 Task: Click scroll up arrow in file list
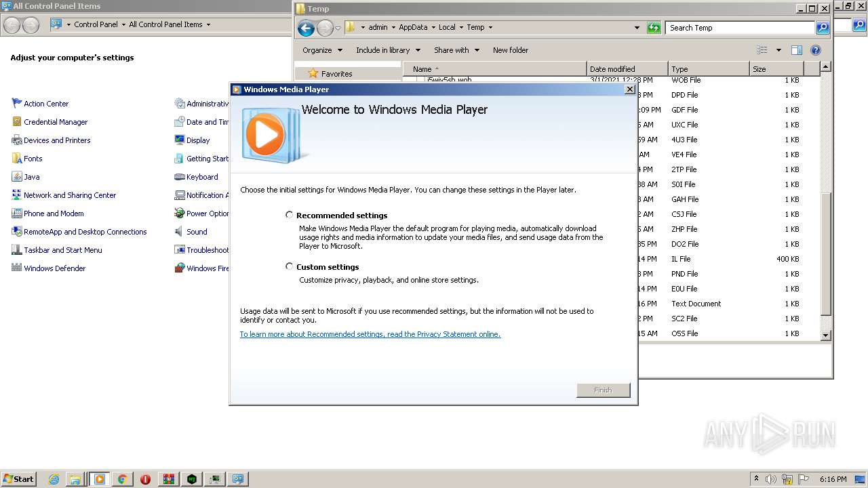coord(825,66)
